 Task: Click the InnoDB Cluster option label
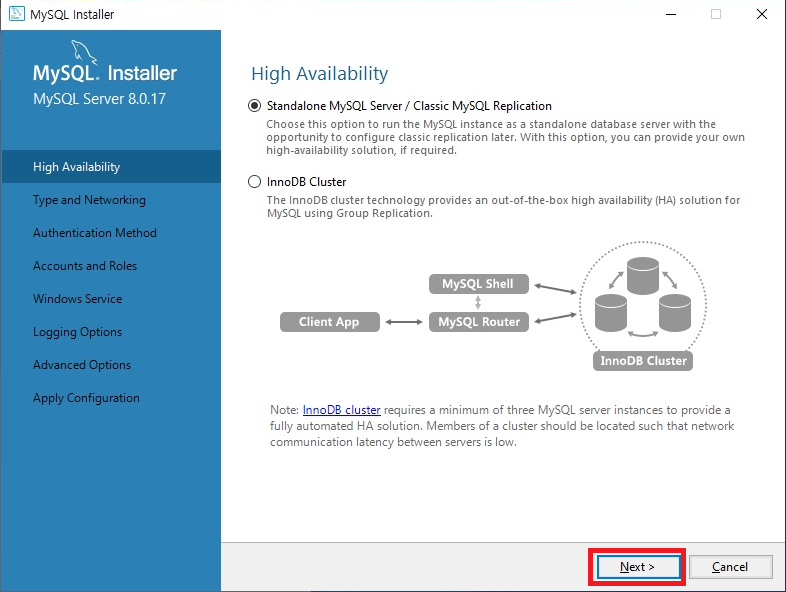[x=306, y=181]
